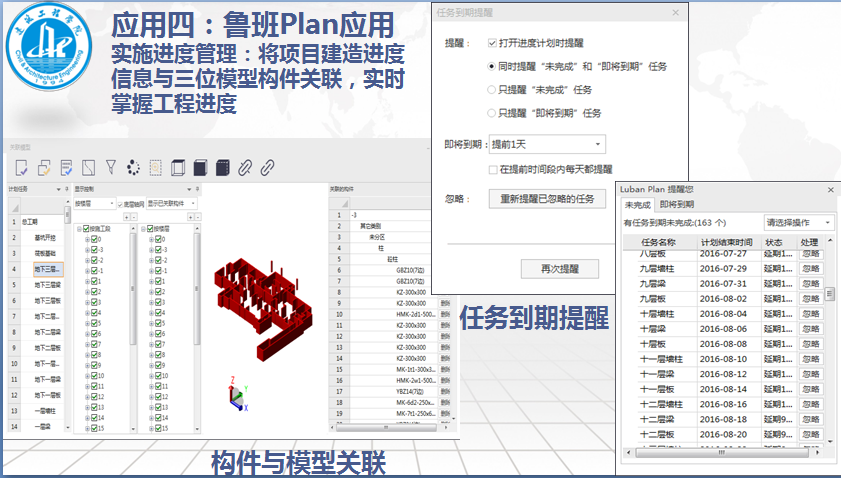Click the 计划任务 list vertical scrollbar thumb
The height and width of the screenshot is (478, 841).
point(68,215)
